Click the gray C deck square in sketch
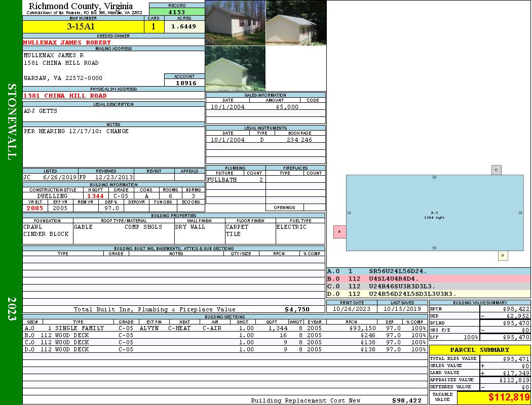532x405 pixels. pos(496,170)
